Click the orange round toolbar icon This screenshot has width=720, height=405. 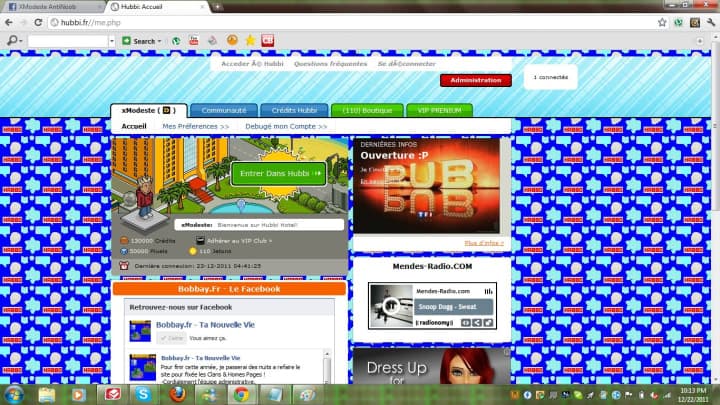(232, 40)
